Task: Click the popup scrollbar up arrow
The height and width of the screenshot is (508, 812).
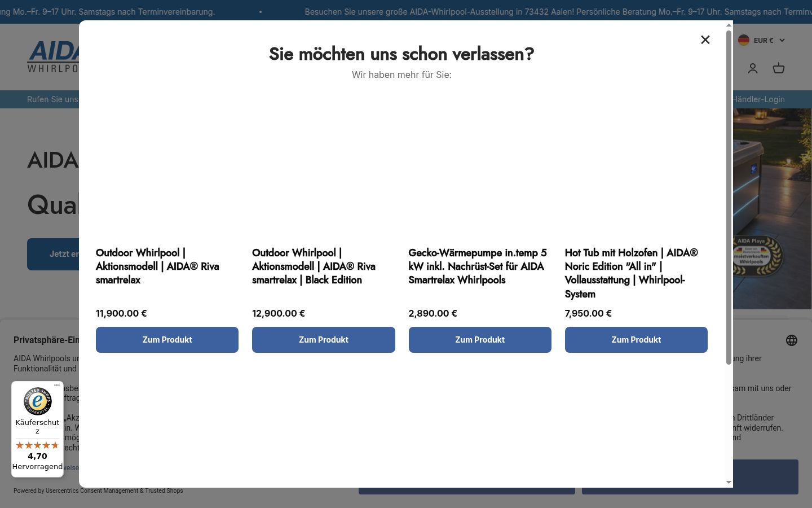Action: pos(729,25)
